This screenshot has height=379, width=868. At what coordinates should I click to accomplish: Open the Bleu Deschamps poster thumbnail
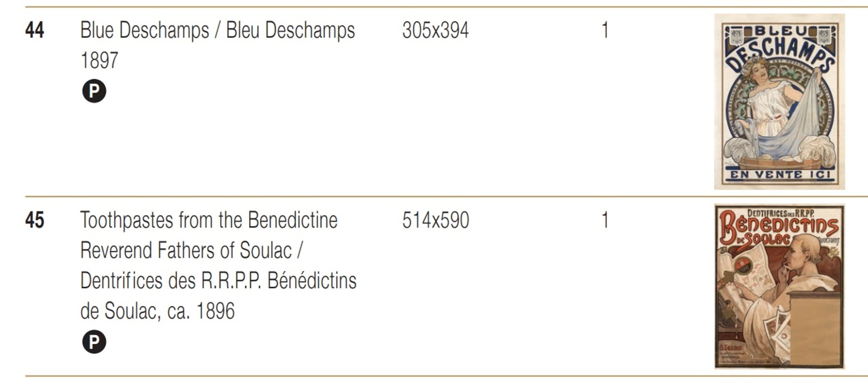point(779,102)
